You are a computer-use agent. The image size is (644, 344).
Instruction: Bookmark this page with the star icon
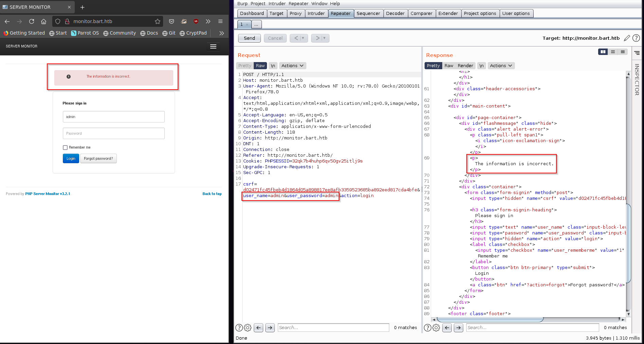coord(157,21)
